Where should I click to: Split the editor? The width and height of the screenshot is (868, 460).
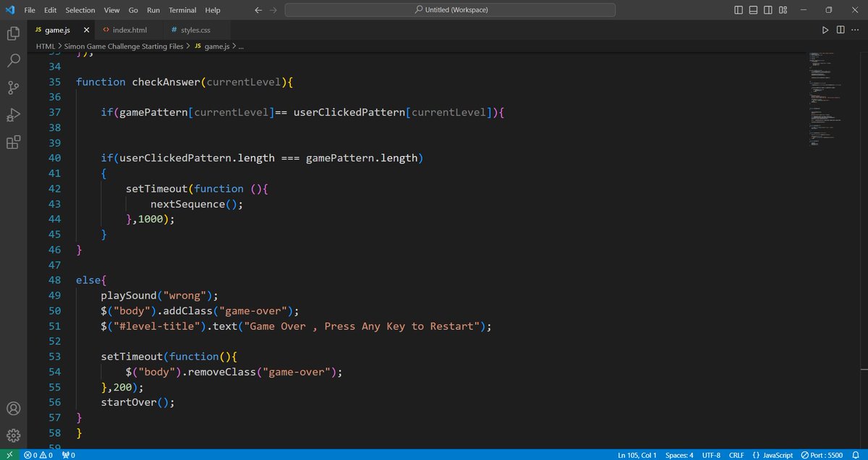[x=840, y=30]
